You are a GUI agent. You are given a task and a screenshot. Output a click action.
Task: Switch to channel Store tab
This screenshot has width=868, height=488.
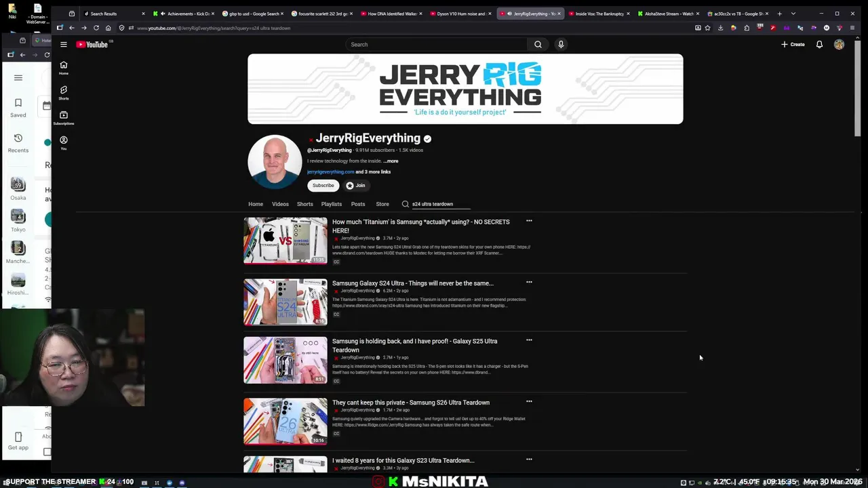382,204
